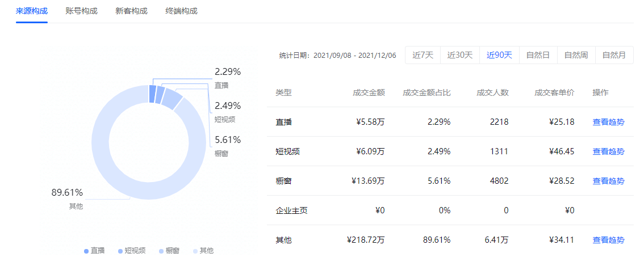Screen dimensions: 644x270
Task: Switch to the 新客构成 tab
Action: 131,11
